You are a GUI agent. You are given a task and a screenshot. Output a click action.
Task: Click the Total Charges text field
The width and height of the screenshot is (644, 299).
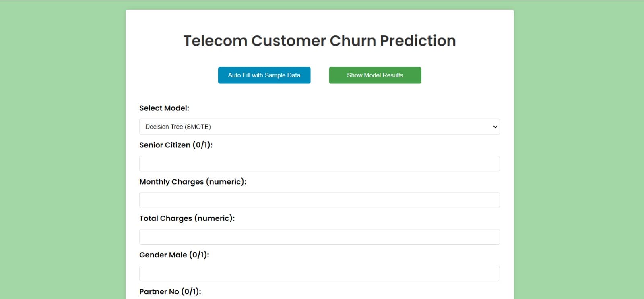coord(319,237)
